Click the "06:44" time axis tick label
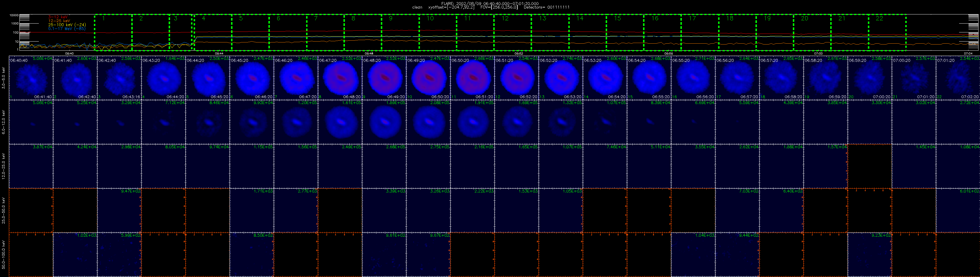The image size is (980, 277). pyautogui.click(x=219, y=54)
